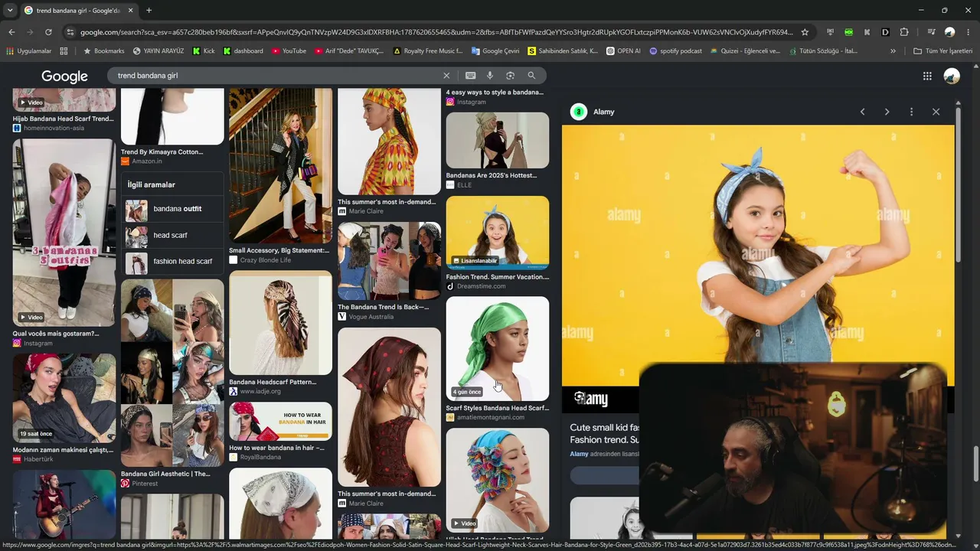980x551 pixels.
Task: Open the iadje.org 'Bandana Headscarf Pattern' thumbnail
Action: [x=280, y=323]
